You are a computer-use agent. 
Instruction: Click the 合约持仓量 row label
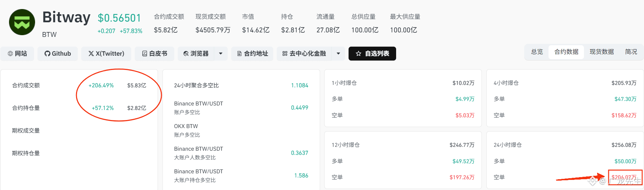[x=26, y=108]
